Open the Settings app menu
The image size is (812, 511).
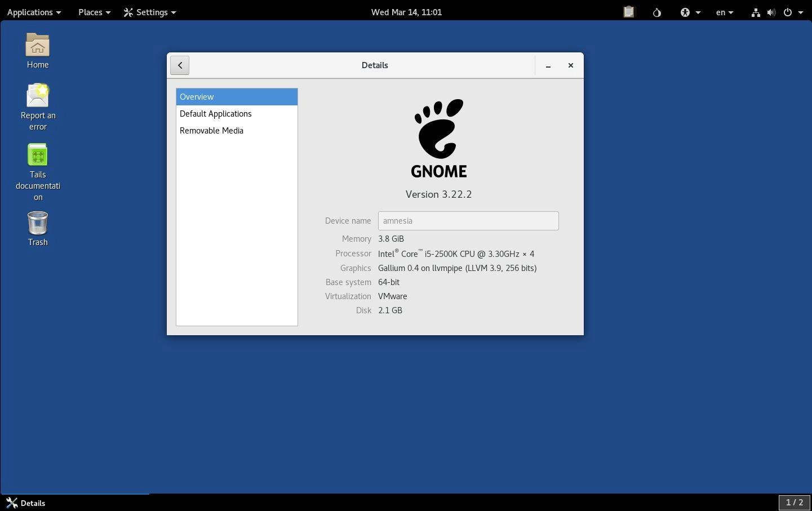click(x=150, y=12)
